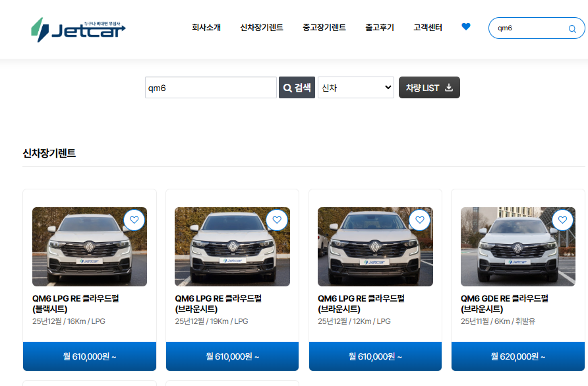
Task: Click 월 610,000원 button on 블랙시트 card
Action: (90, 356)
